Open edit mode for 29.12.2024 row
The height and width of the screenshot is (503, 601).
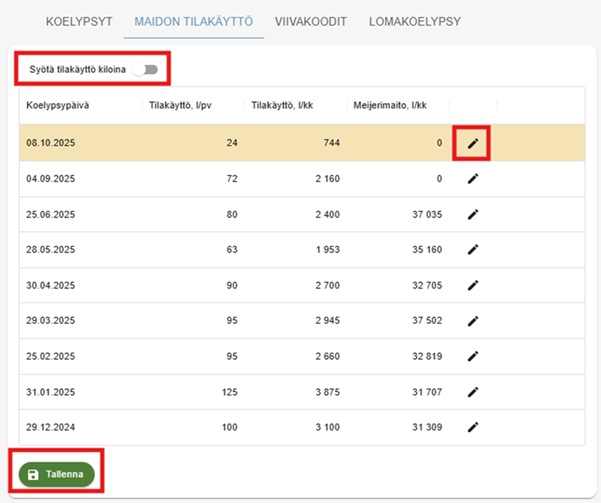[x=473, y=427]
